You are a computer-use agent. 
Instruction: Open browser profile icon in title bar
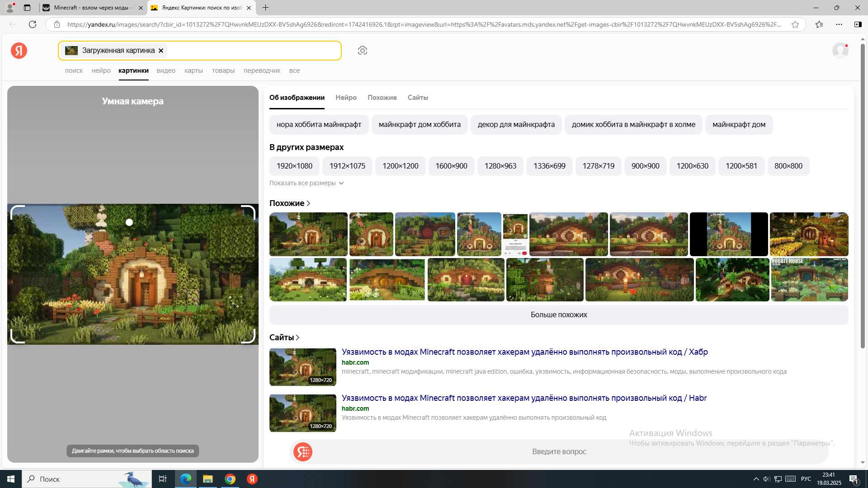click(10, 8)
